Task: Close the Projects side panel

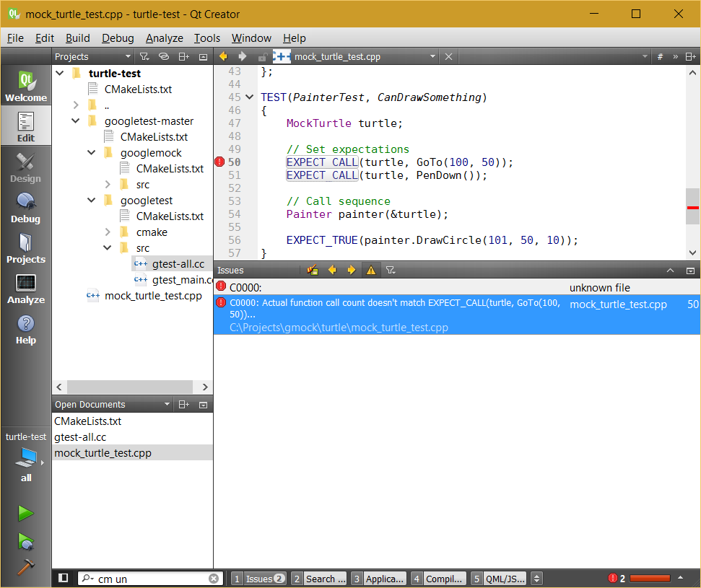Action: [203, 57]
